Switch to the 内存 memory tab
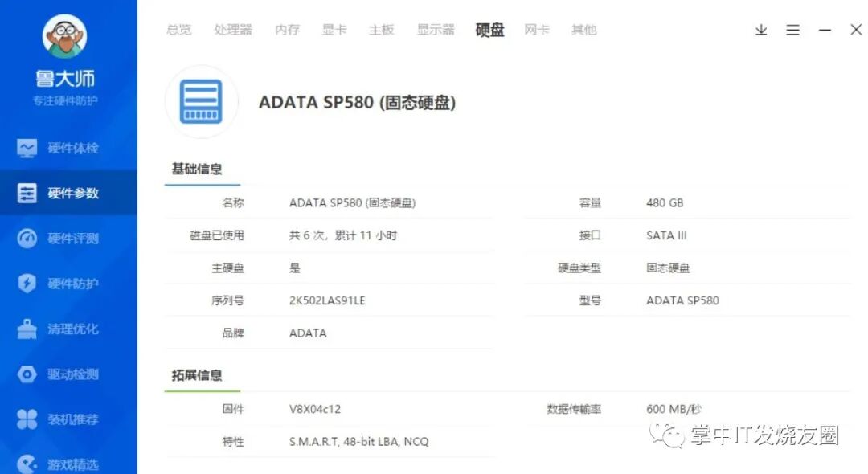The height and width of the screenshot is (474, 868). 287,30
